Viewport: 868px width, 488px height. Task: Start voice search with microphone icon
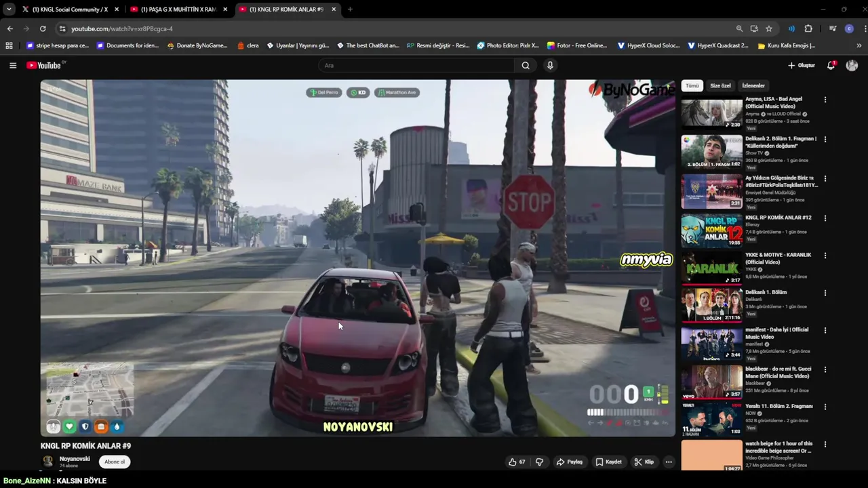coord(550,65)
